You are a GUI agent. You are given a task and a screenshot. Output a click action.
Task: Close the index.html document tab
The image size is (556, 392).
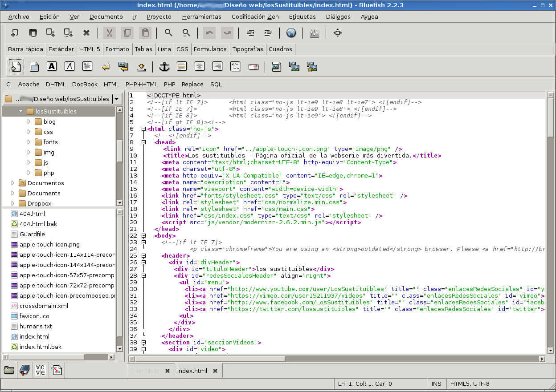click(x=215, y=371)
